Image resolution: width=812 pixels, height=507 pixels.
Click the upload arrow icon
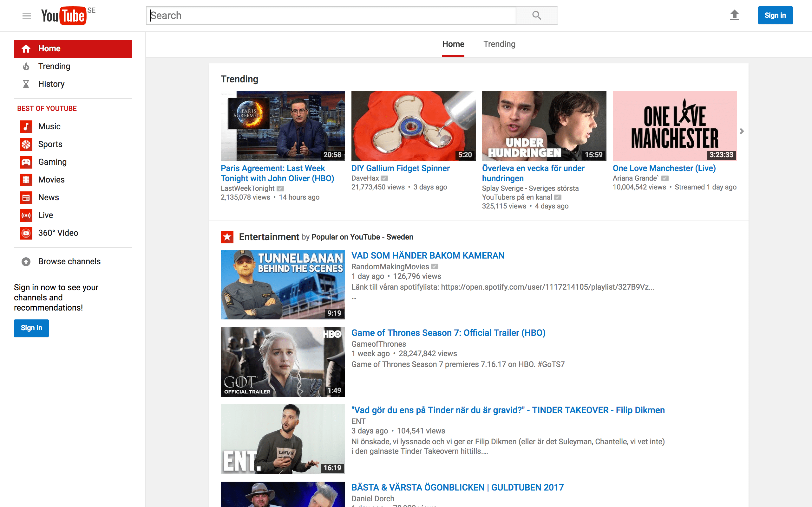click(x=735, y=15)
